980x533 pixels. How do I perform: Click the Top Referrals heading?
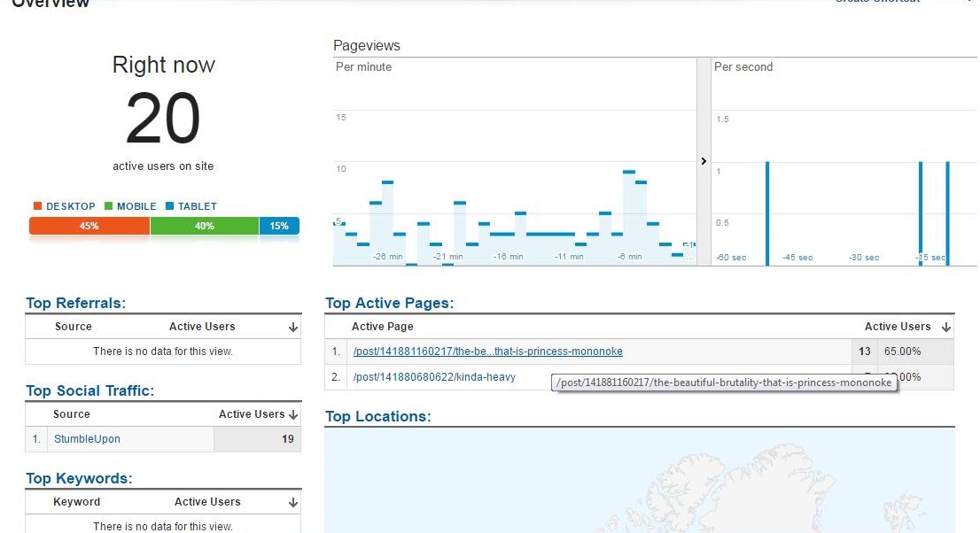click(75, 303)
